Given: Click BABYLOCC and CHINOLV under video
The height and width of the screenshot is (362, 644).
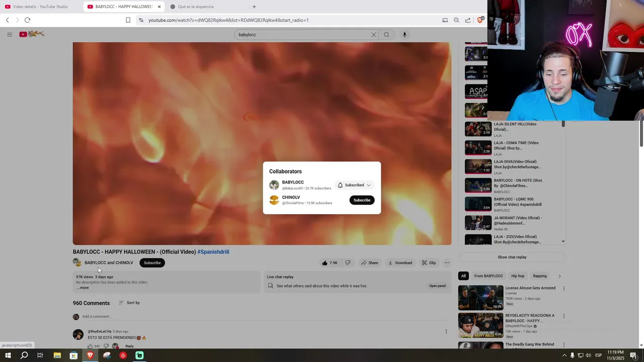Looking at the screenshot, I should click(109, 262).
